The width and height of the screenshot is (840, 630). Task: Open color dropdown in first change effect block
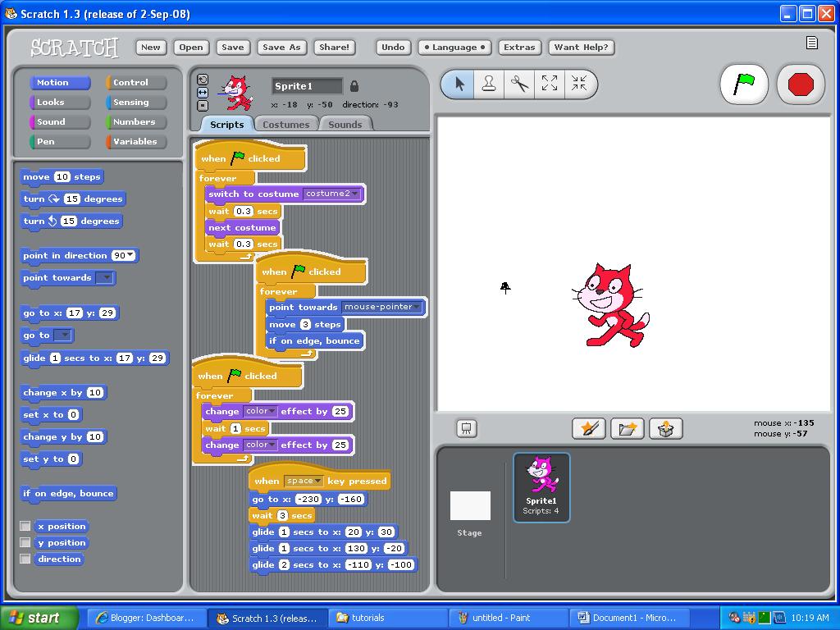(260, 411)
